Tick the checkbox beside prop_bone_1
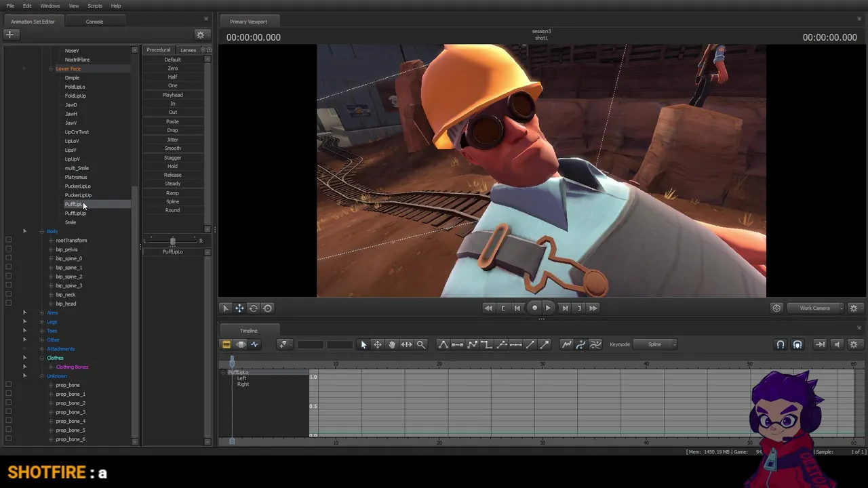Viewport: 868px width, 488px height. tap(8, 394)
